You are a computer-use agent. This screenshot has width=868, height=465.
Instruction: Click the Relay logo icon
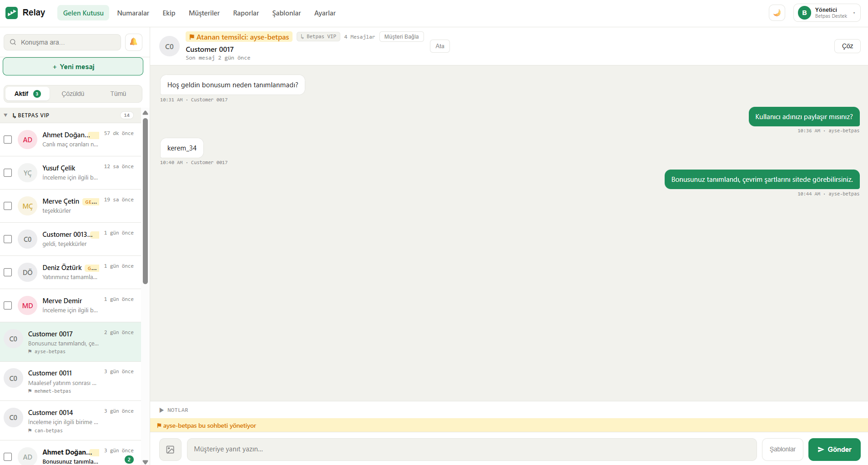pyautogui.click(x=12, y=13)
